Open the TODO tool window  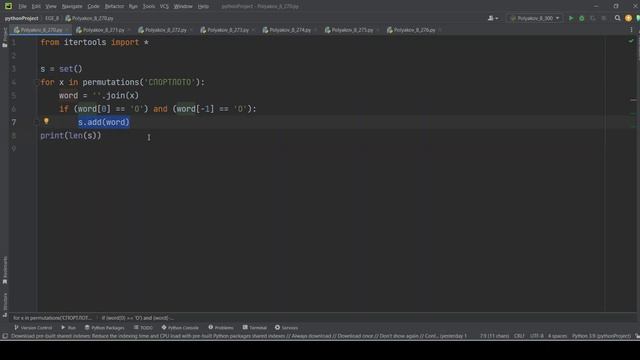click(143, 327)
